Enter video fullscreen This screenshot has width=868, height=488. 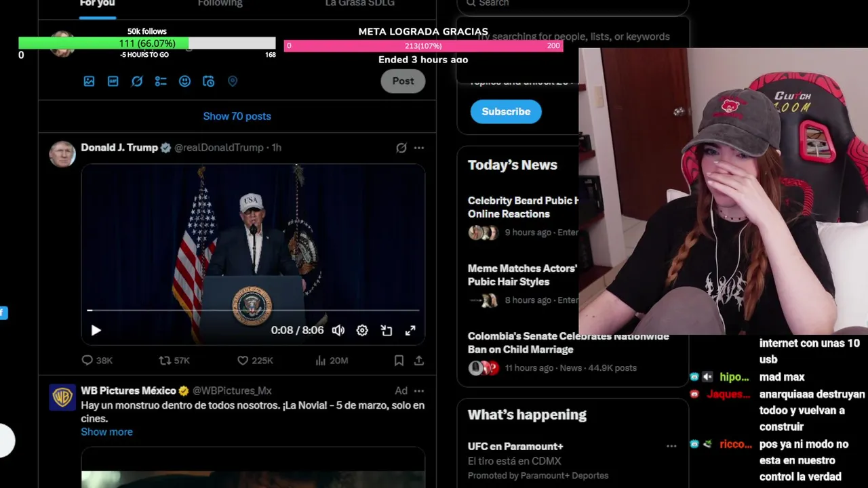[410, 331]
